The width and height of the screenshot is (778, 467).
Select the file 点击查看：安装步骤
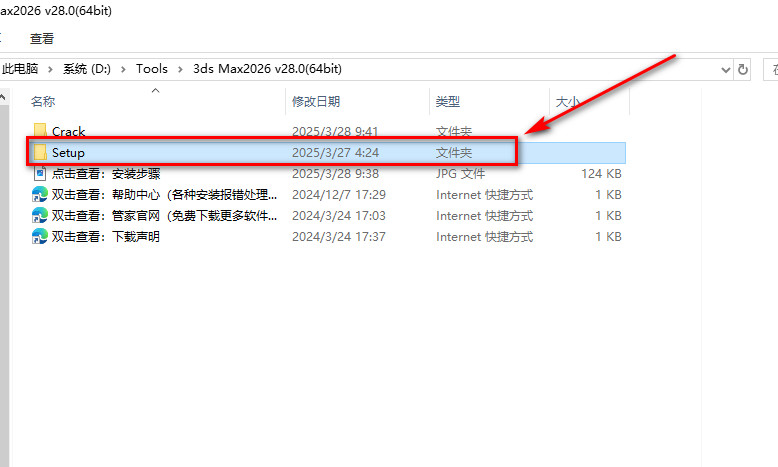click(106, 174)
